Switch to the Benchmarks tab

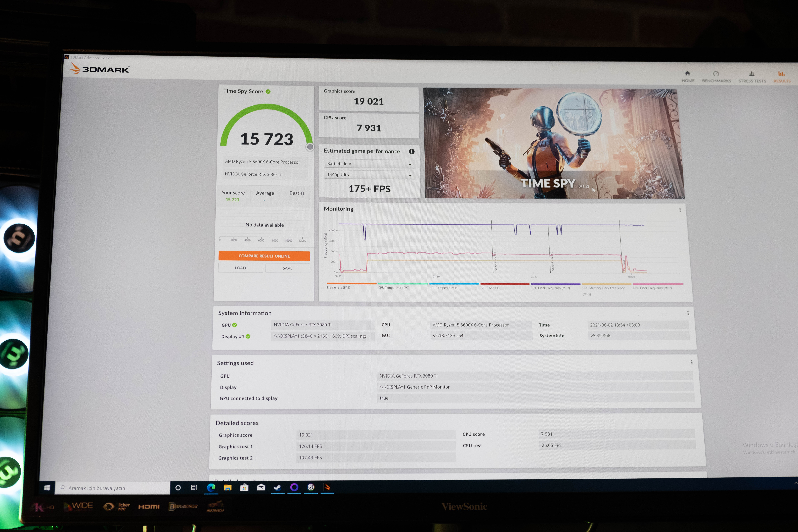[x=716, y=77]
